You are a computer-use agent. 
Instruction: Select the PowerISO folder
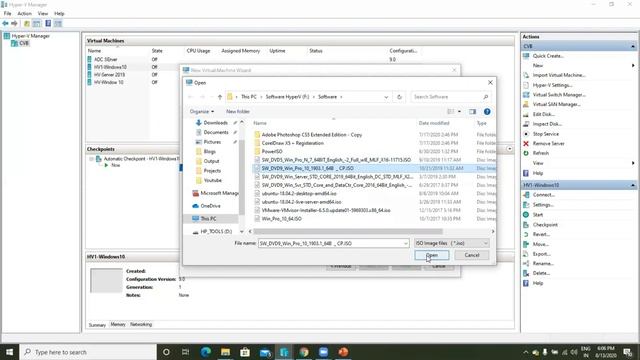click(271, 151)
